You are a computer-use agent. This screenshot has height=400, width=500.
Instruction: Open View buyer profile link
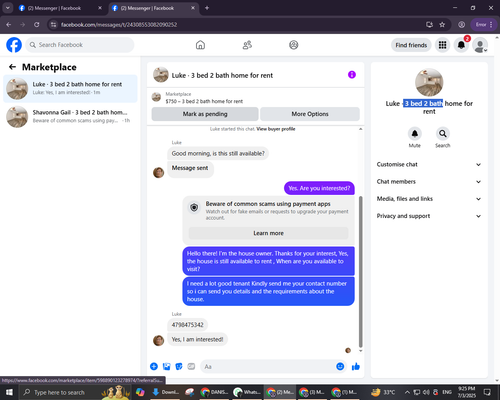point(276,129)
